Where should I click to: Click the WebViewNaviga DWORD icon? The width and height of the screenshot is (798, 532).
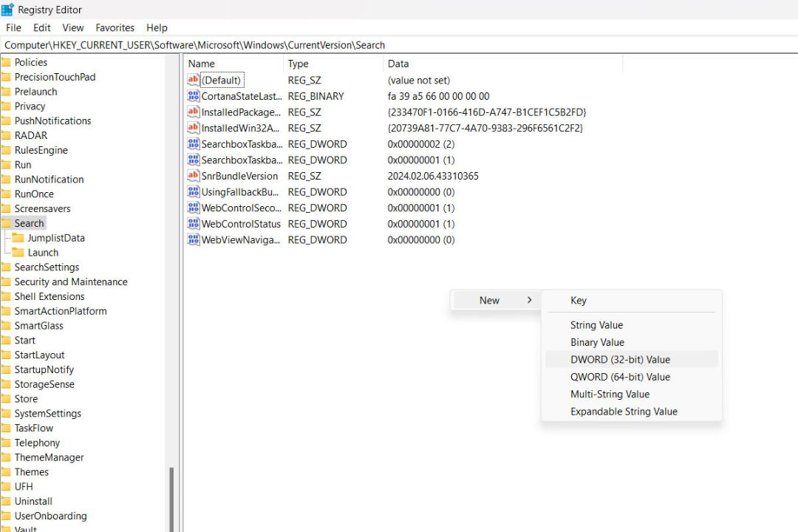(x=194, y=240)
